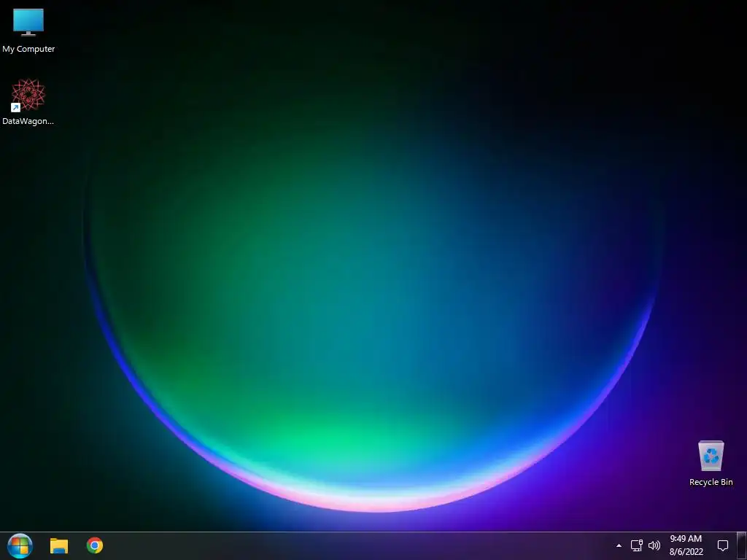Open the network status tray icon
Image resolution: width=747 pixels, height=560 pixels.
[637, 545]
